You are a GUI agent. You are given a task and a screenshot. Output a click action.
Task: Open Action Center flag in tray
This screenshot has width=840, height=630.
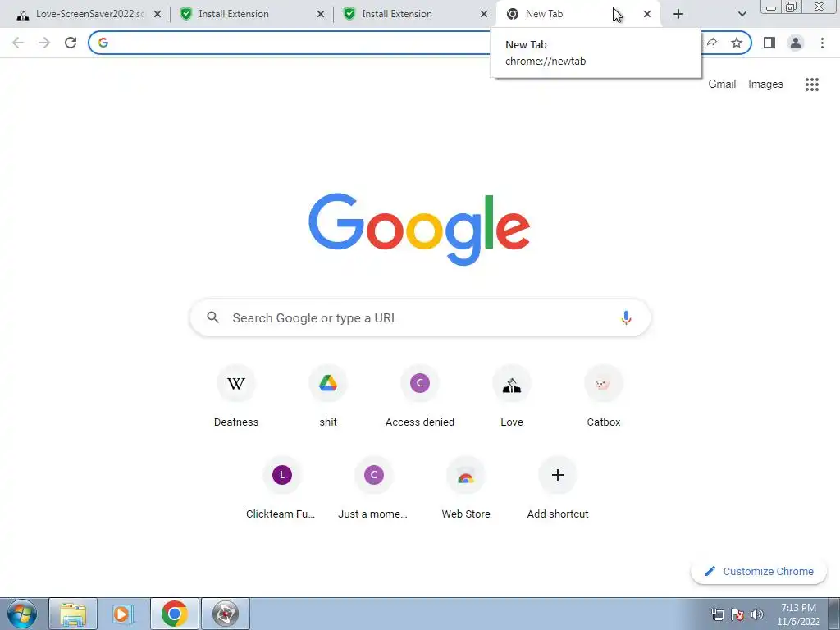pyautogui.click(x=737, y=614)
